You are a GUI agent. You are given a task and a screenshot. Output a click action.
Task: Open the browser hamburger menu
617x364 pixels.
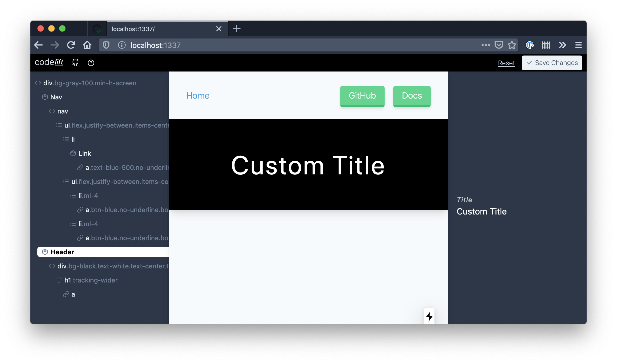pyautogui.click(x=579, y=45)
